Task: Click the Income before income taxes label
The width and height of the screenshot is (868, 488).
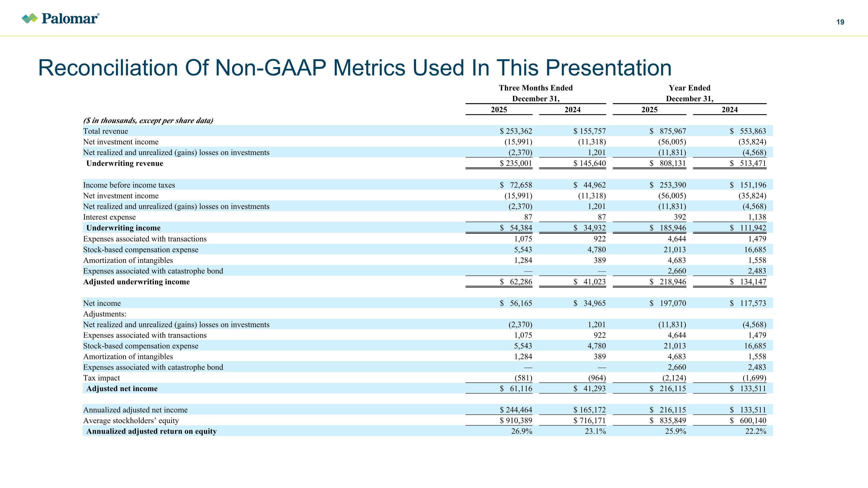Action: coord(129,185)
